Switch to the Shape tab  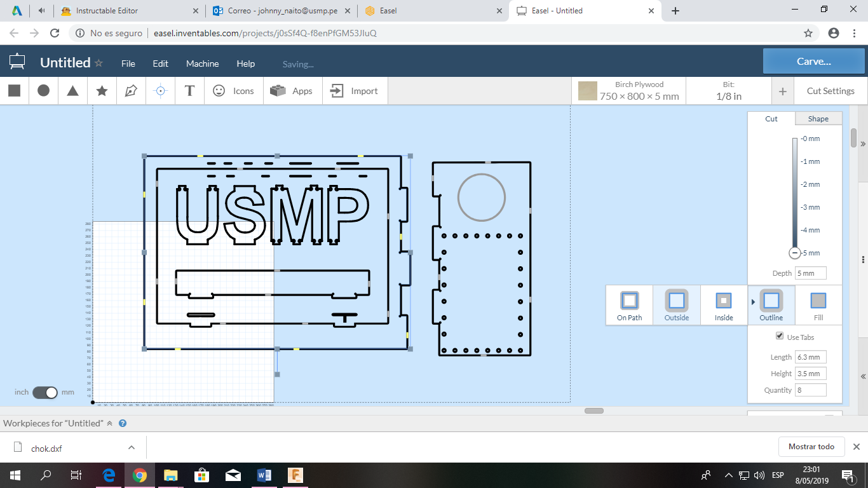point(818,119)
